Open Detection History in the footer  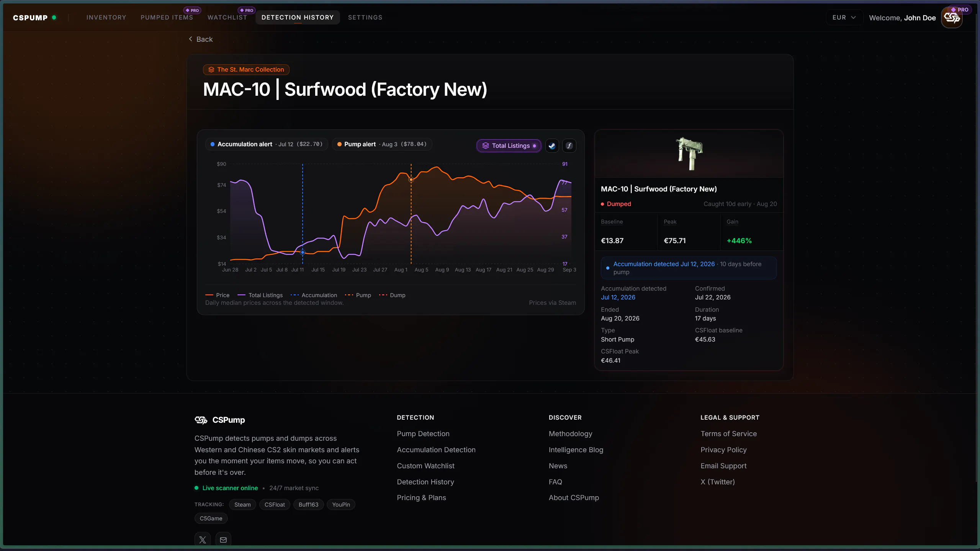425,482
